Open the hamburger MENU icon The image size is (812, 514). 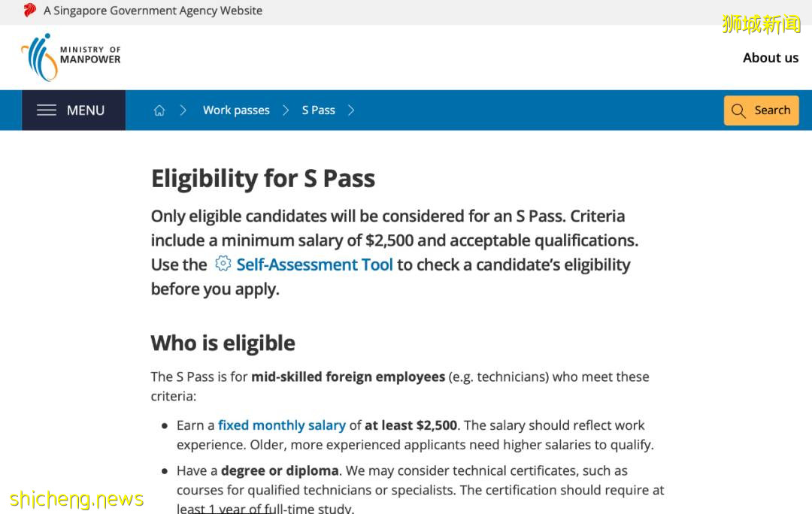click(x=47, y=110)
